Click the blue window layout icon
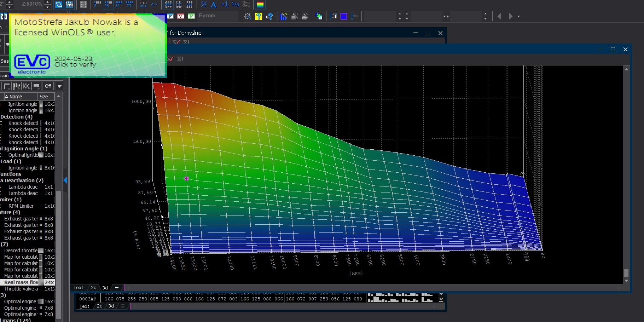Screen dimensions: 644x322 coord(343,16)
